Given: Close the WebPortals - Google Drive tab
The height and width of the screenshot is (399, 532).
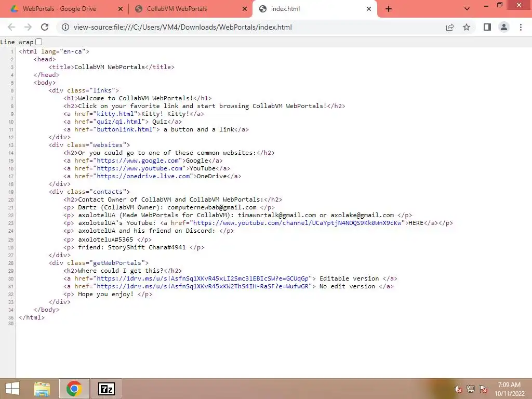Looking at the screenshot, I should click(121, 9).
